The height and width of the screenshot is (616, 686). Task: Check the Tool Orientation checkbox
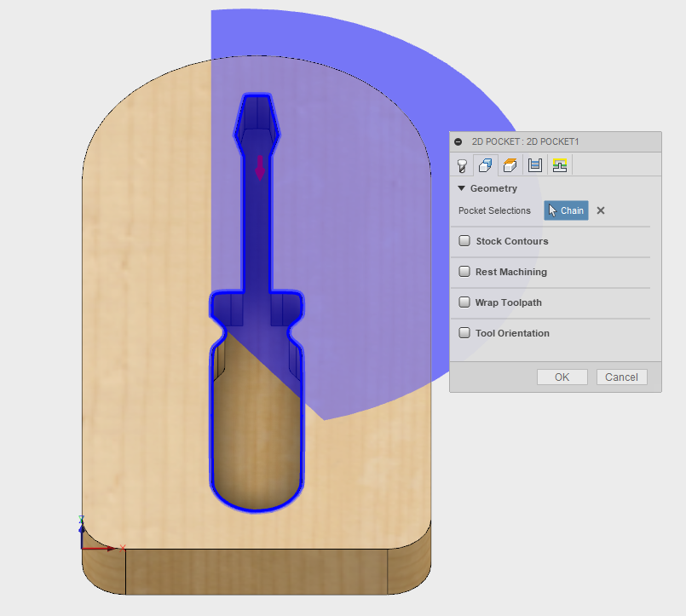[x=464, y=332]
